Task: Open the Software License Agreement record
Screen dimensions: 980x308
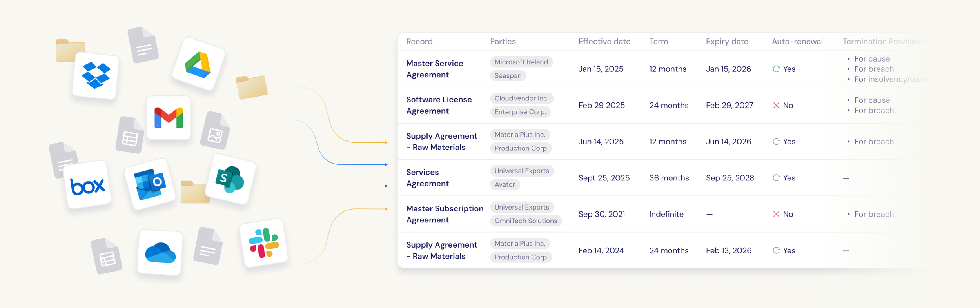Action: click(x=439, y=105)
